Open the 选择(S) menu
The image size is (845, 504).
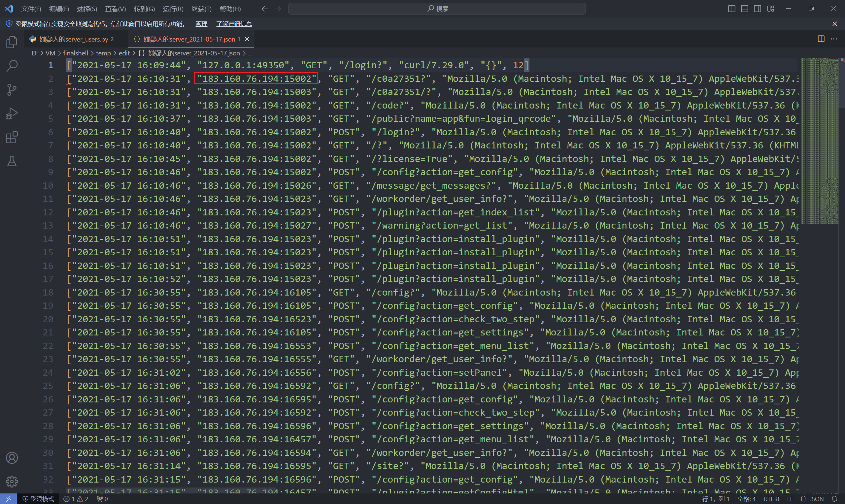point(87,9)
